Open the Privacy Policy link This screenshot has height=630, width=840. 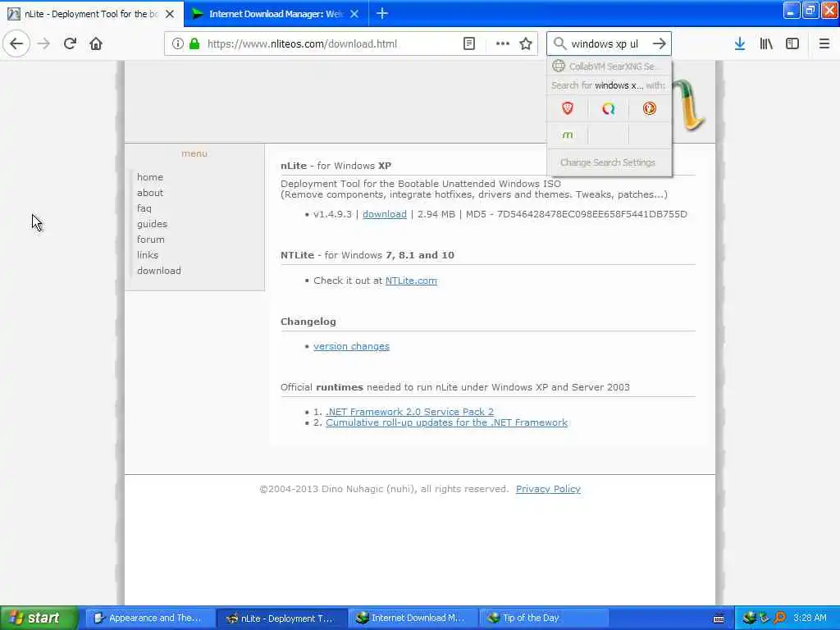548,489
